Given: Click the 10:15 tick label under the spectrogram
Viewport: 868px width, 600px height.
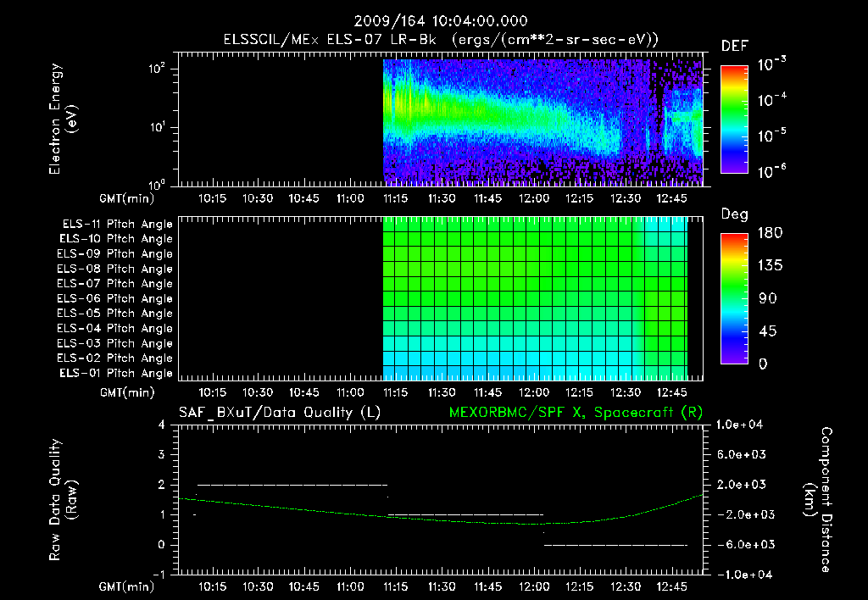Looking at the screenshot, I should click(x=212, y=198).
